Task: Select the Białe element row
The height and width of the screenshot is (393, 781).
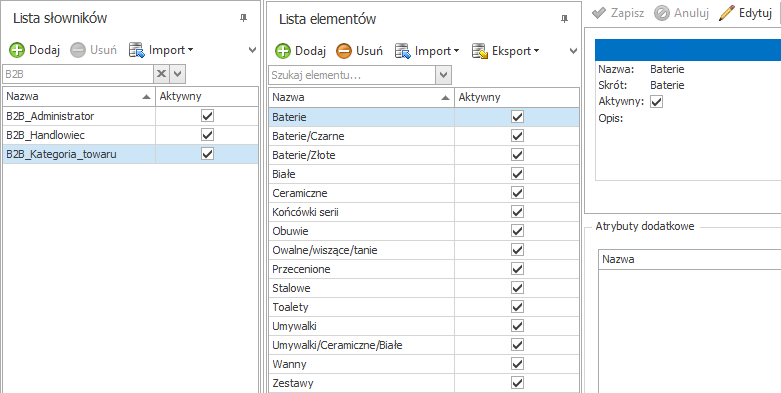Action: [x=424, y=174]
